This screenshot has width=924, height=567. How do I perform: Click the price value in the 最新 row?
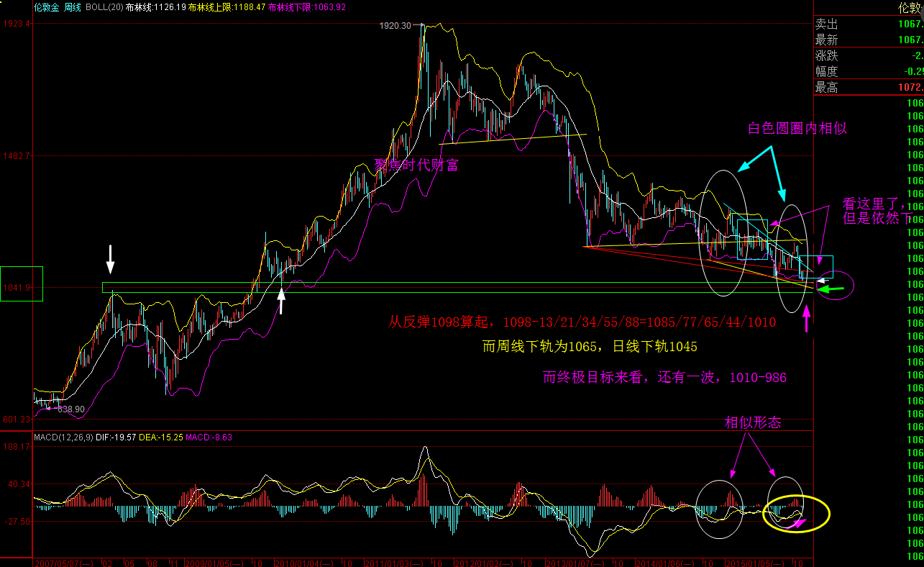[x=910, y=40]
